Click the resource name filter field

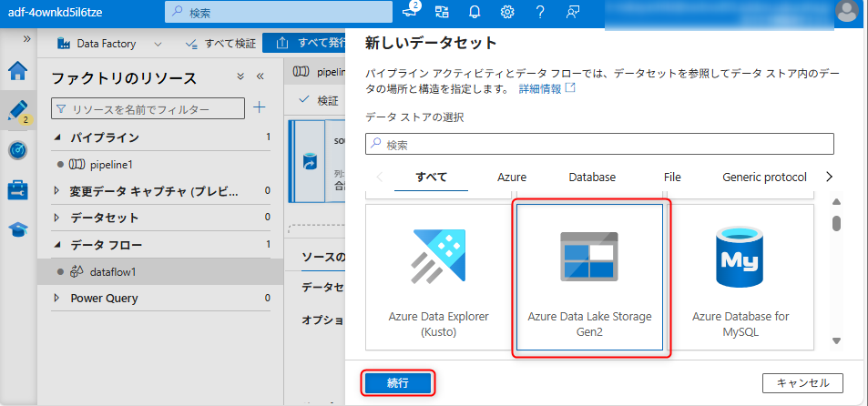click(x=148, y=109)
